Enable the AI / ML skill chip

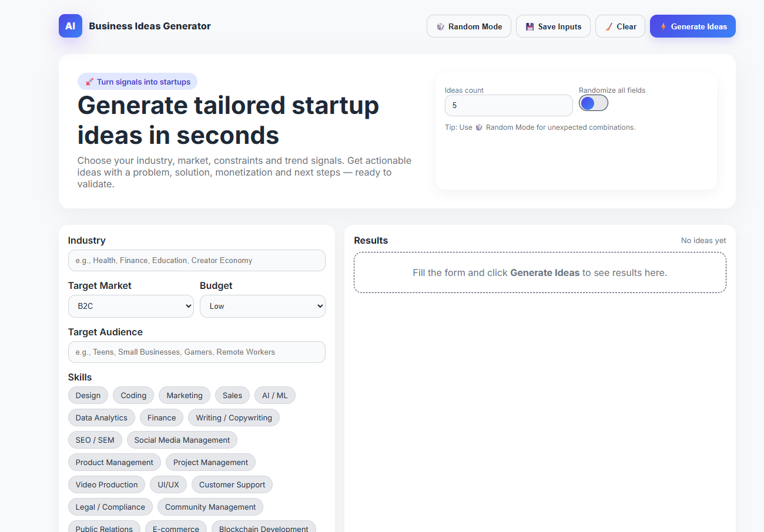[x=274, y=395]
